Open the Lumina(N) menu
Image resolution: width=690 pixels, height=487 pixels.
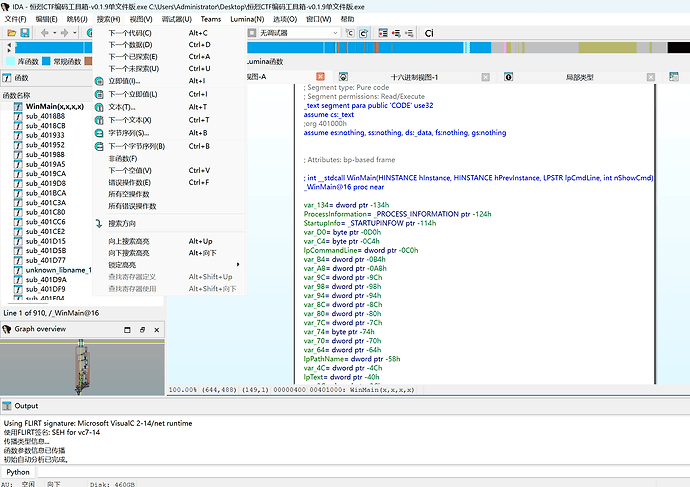pos(247,19)
